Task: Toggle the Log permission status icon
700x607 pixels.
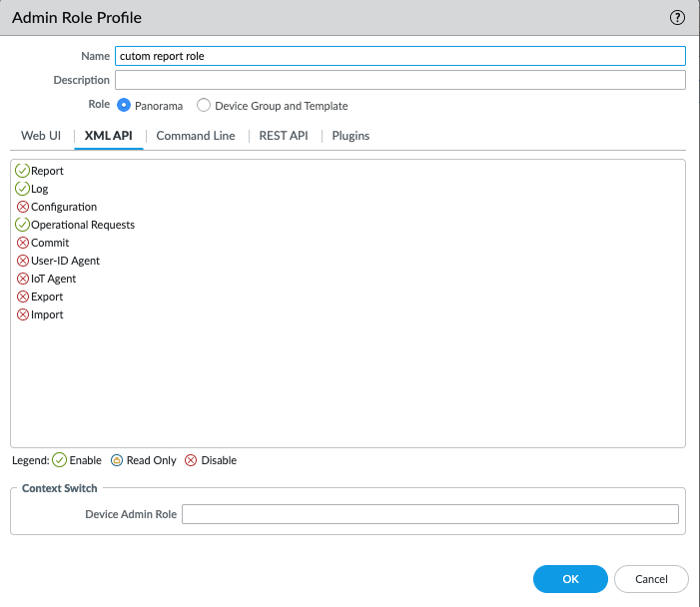Action: pos(23,189)
